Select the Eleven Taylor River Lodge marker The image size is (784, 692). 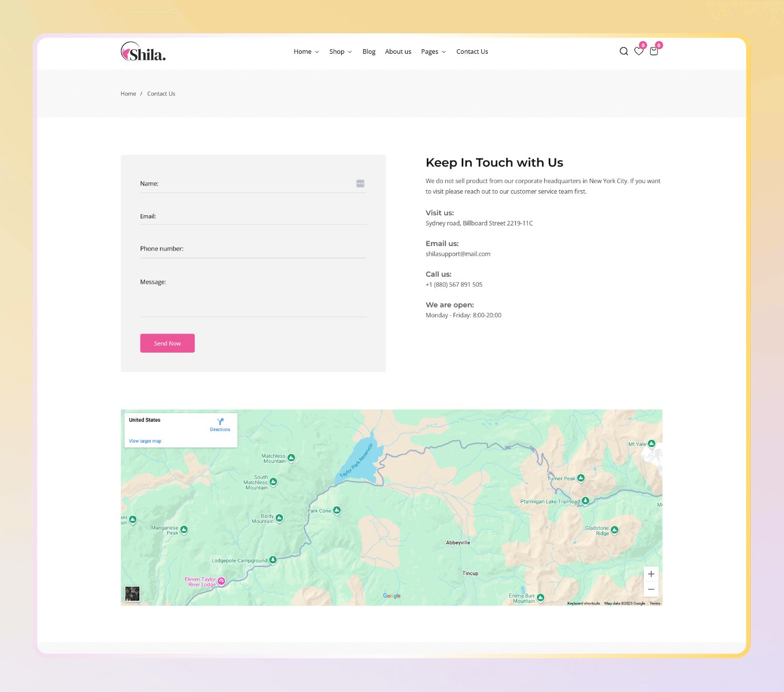(x=221, y=581)
